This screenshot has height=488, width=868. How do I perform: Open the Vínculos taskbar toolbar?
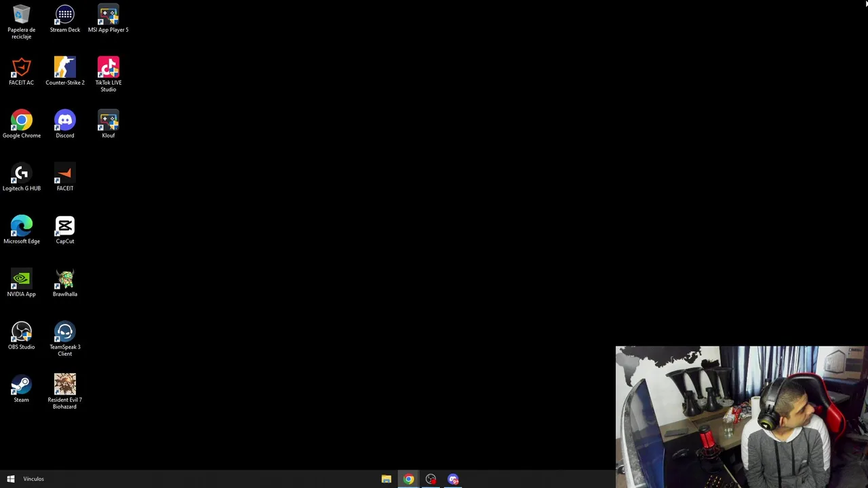33,479
